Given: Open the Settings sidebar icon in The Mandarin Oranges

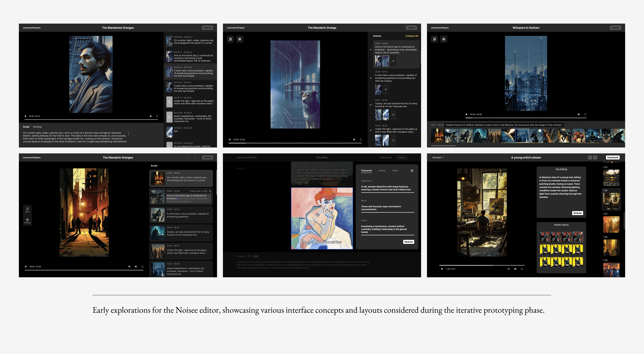Looking at the screenshot, I should click(27, 221).
